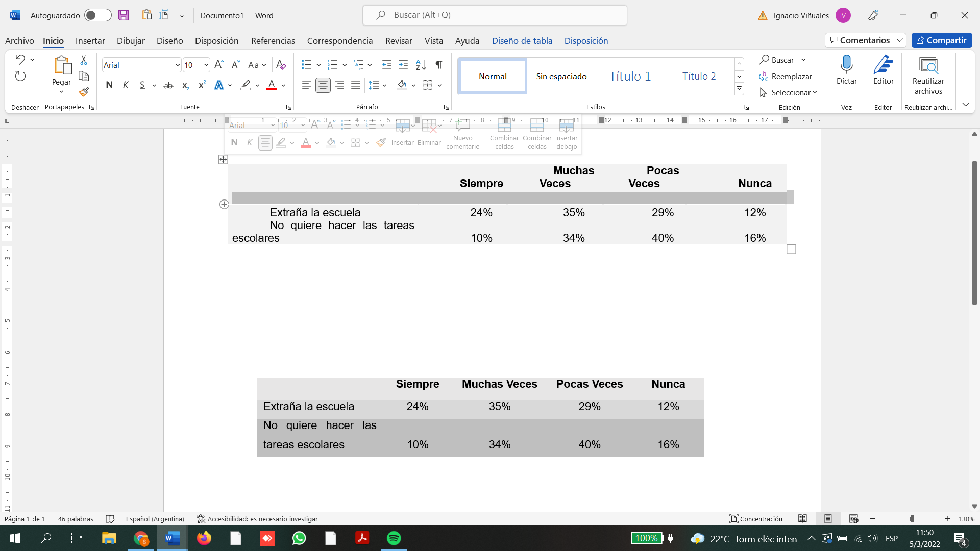Apply the red font color
Image resolution: width=980 pixels, height=551 pixels.
(x=272, y=85)
